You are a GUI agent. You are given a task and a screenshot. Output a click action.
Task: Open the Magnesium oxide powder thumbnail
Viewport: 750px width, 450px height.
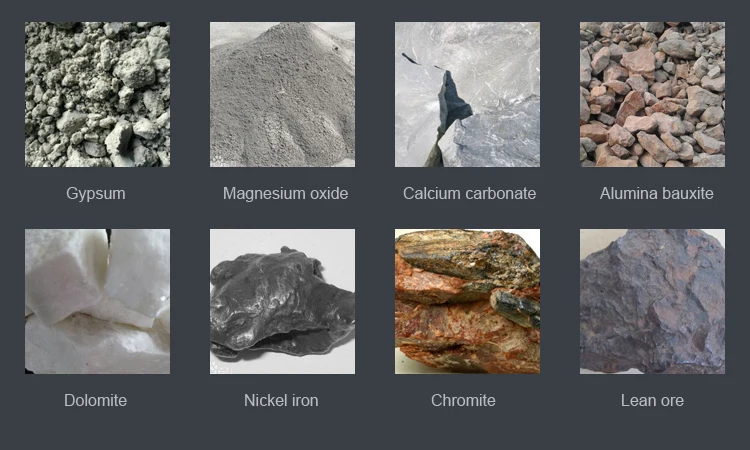282,94
